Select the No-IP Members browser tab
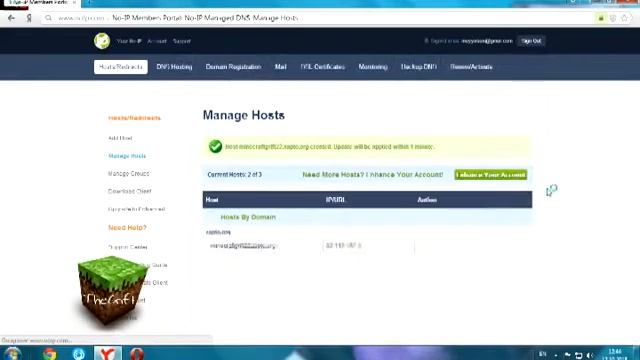The image size is (640, 360). pos(41,3)
